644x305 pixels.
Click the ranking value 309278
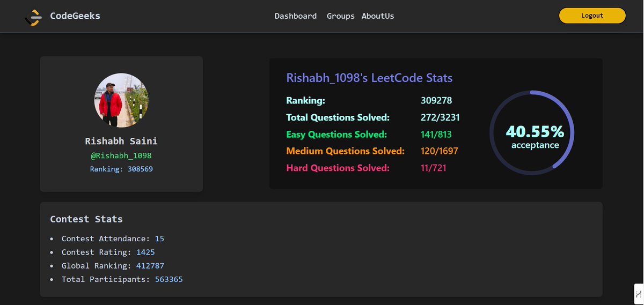pyautogui.click(x=436, y=101)
